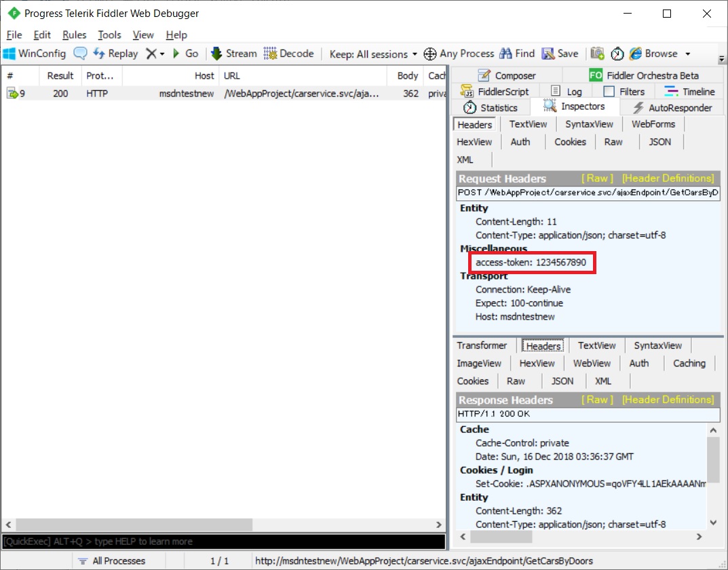Click the Statistics tab clock icon
The image size is (728, 570).
470,108
